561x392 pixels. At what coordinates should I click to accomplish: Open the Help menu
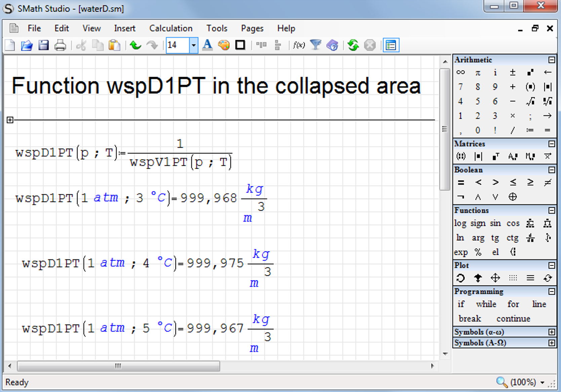pos(286,28)
